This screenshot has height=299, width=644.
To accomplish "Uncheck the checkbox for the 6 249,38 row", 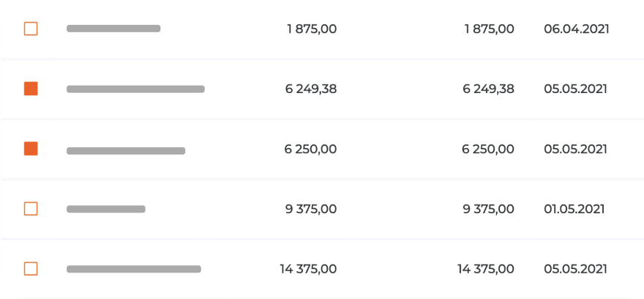I will pyautogui.click(x=31, y=89).
